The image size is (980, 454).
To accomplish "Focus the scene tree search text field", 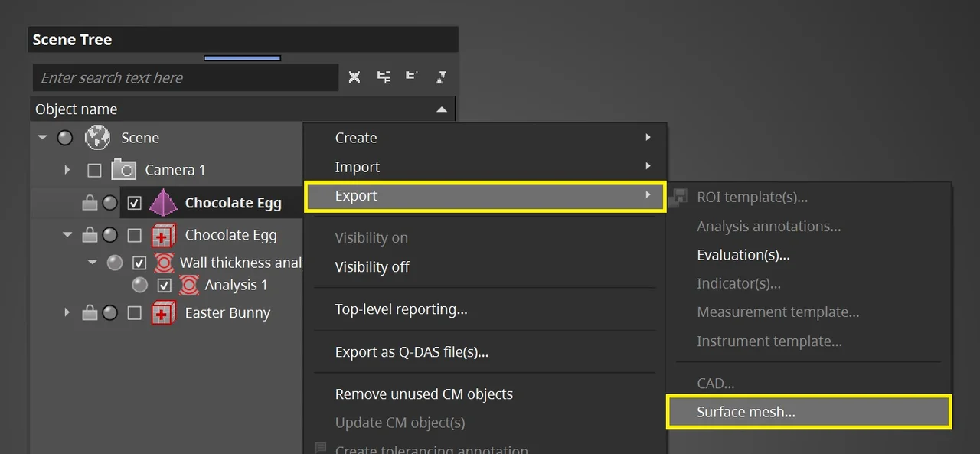I will pos(185,77).
